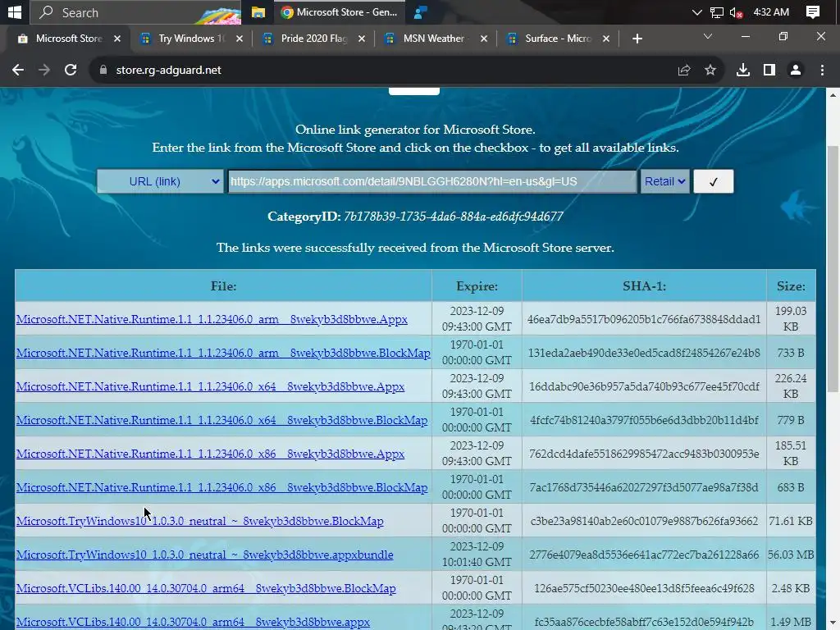Download NET.Native.Runtime x64 BlockMap file

coord(221,421)
